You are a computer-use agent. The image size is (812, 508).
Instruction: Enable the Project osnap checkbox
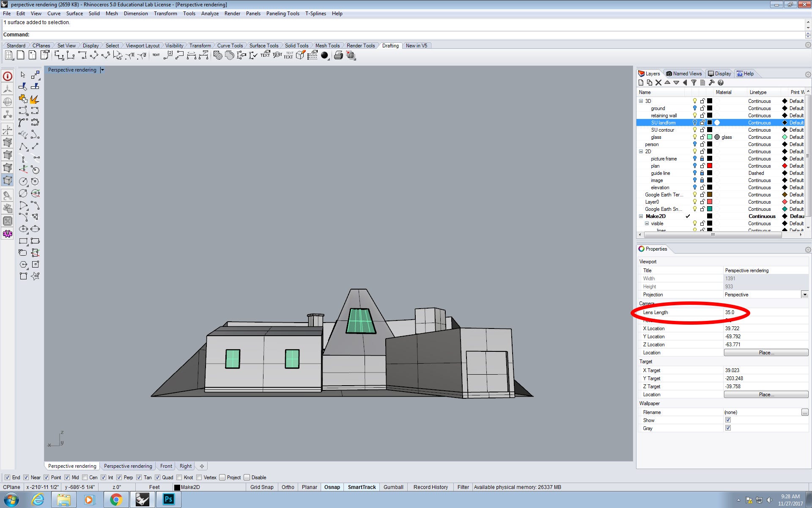(222, 478)
